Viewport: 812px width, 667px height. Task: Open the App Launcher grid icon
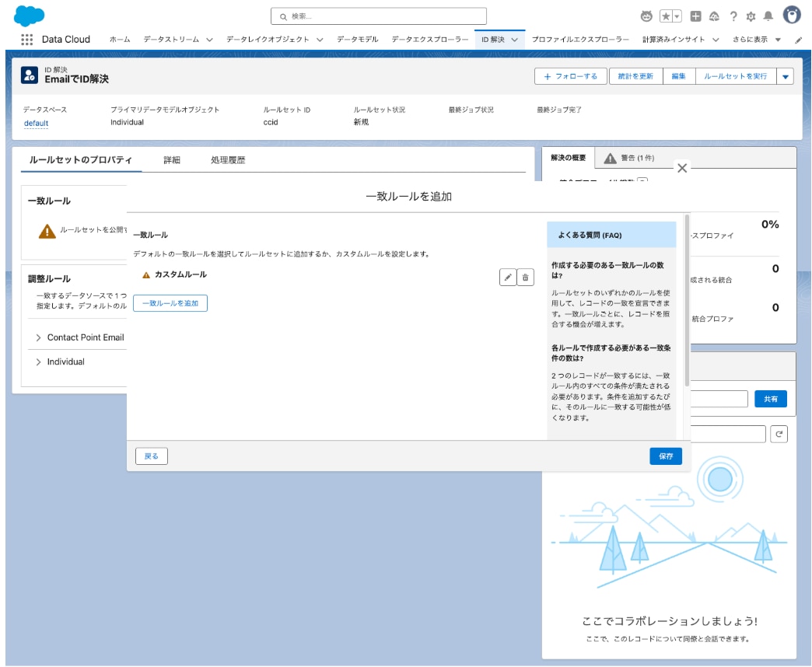pos(27,40)
